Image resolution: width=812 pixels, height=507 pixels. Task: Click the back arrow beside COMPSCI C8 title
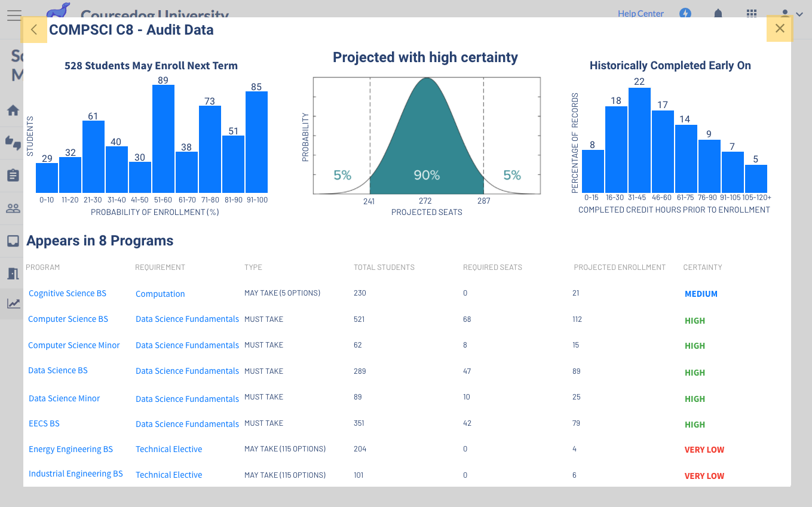click(34, 30)
